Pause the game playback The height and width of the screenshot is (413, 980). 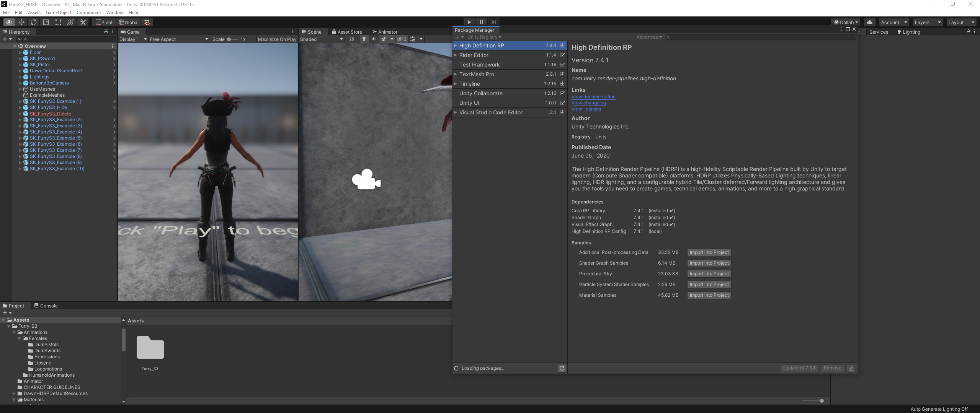[481, 22]
